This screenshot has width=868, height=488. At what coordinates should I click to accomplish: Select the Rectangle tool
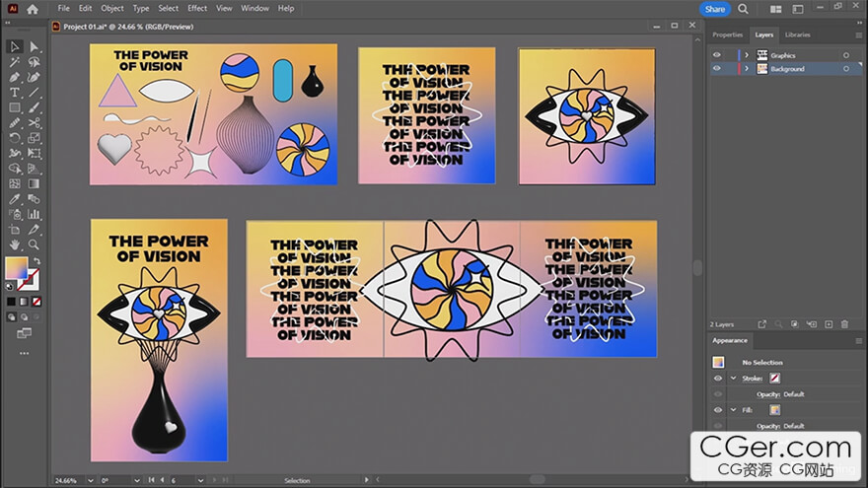pyautogui.click(x=15, y=107)
